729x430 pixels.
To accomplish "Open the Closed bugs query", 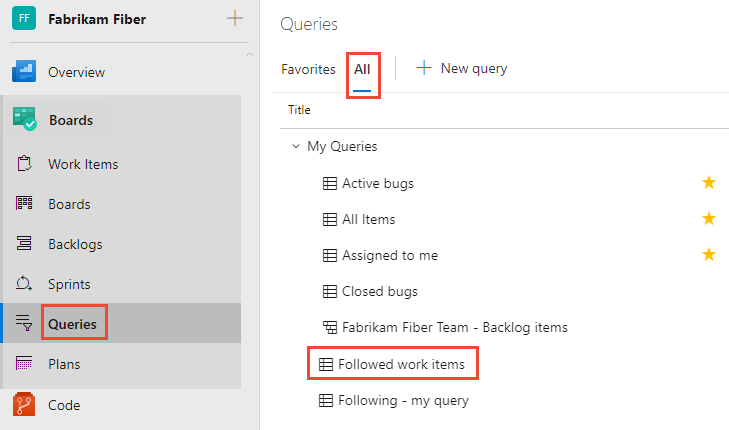I will pyautogui.click(x=380, y=291).
